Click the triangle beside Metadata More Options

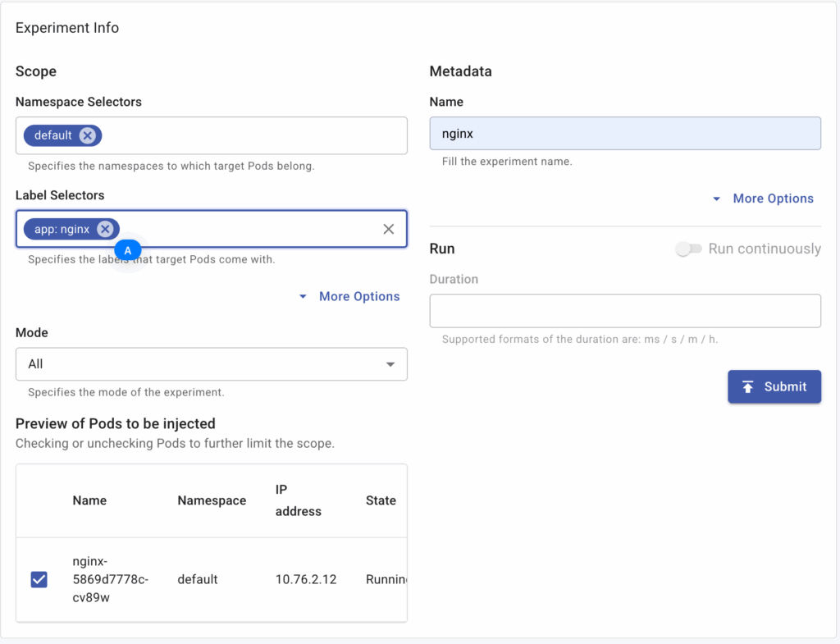point(716,199)
